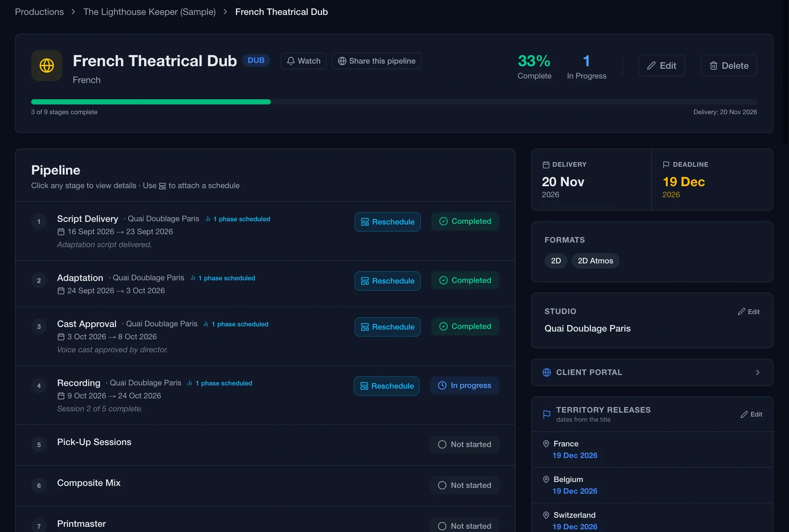Screen dimensions: 789x532
Task: Click the location pin beside France
Action: pos(546,444)
